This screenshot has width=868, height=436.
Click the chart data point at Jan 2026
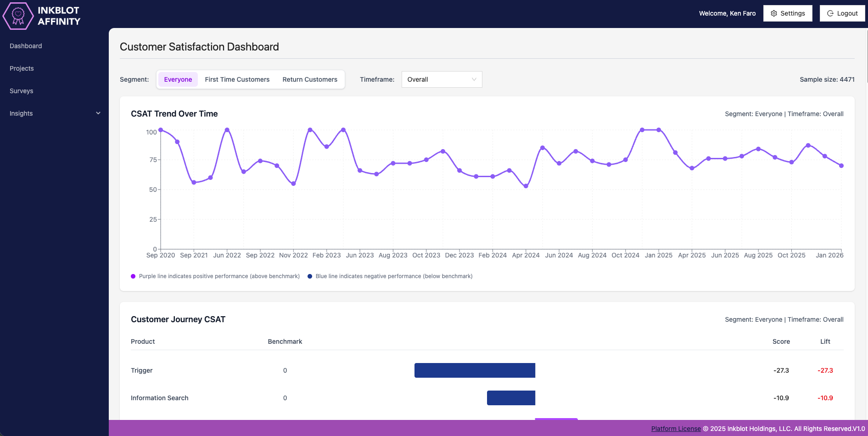coord(841,166)
